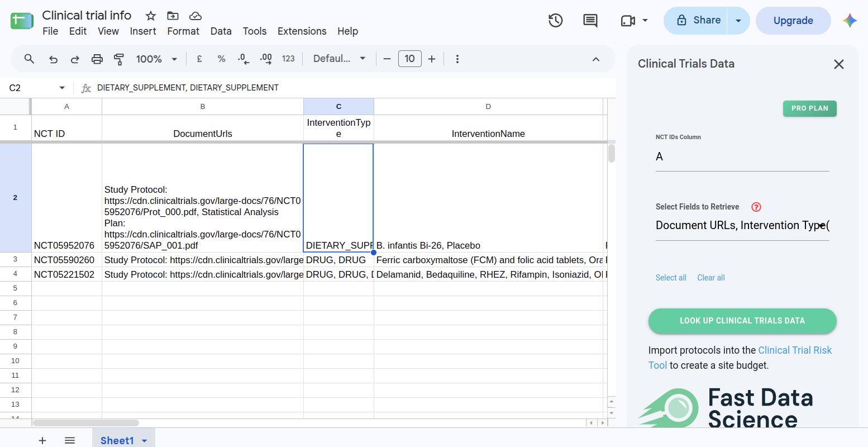Open version history clock icon

click(555, 21)
